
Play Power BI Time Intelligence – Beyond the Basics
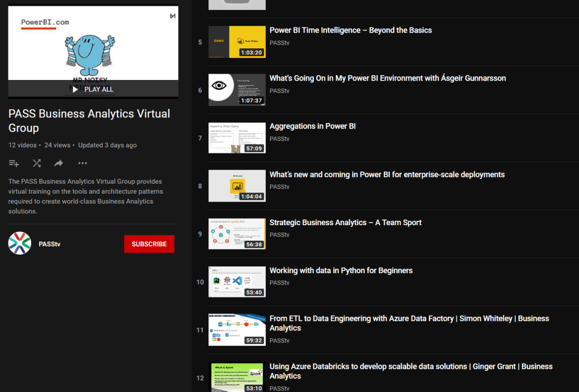point(351,30)
